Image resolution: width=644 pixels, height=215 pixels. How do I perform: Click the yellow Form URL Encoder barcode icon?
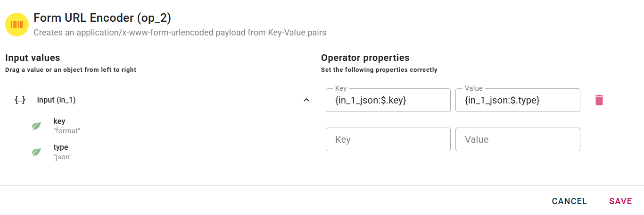17,25
